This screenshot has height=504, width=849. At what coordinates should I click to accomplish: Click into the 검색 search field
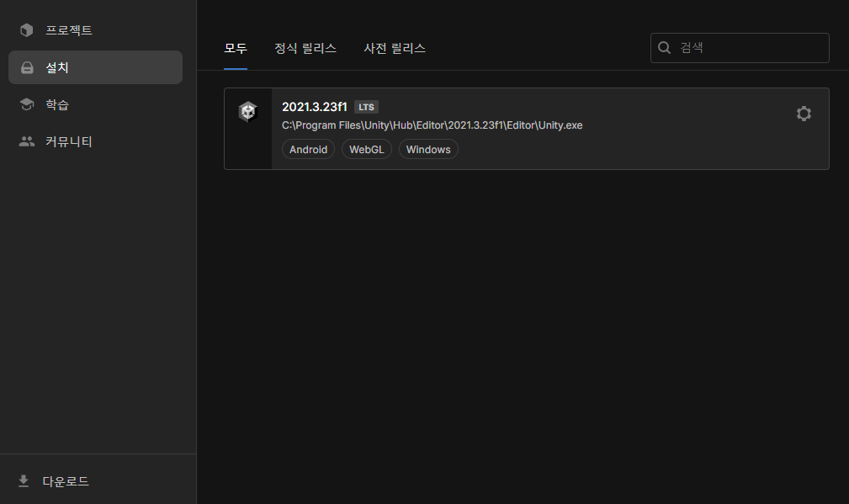point(740,48)
